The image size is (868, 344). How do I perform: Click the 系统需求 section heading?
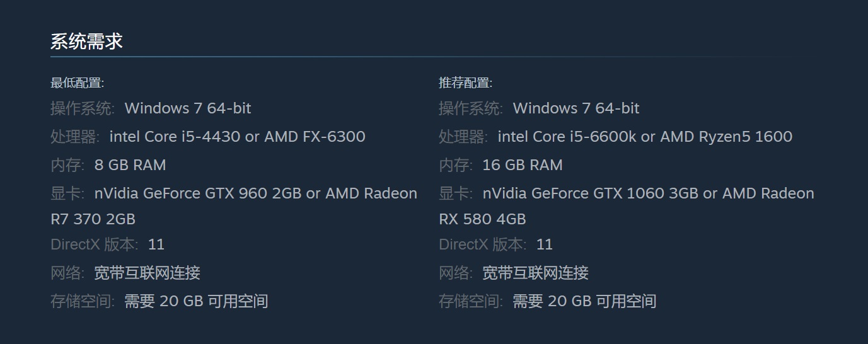pyautogui.click(x=86, y=42)
